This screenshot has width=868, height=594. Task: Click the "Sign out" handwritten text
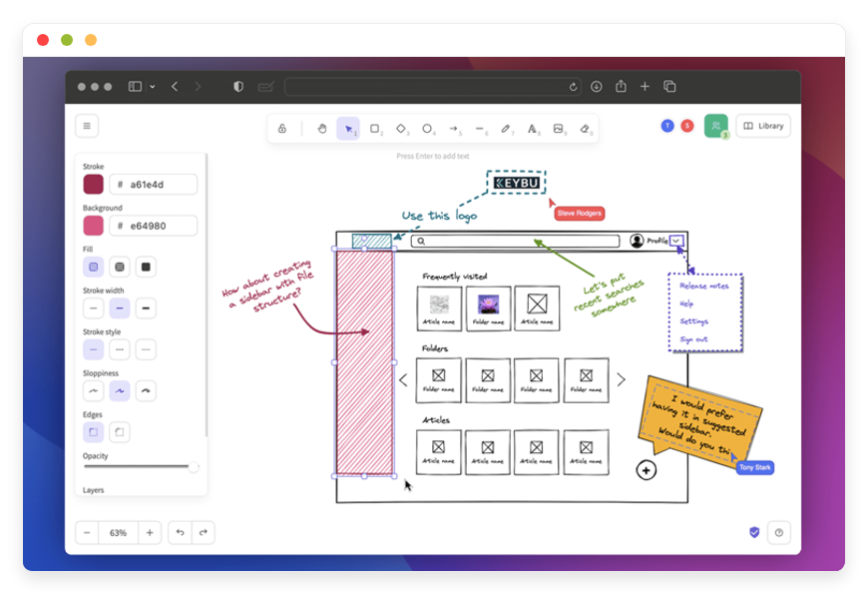tap(693, 339)
